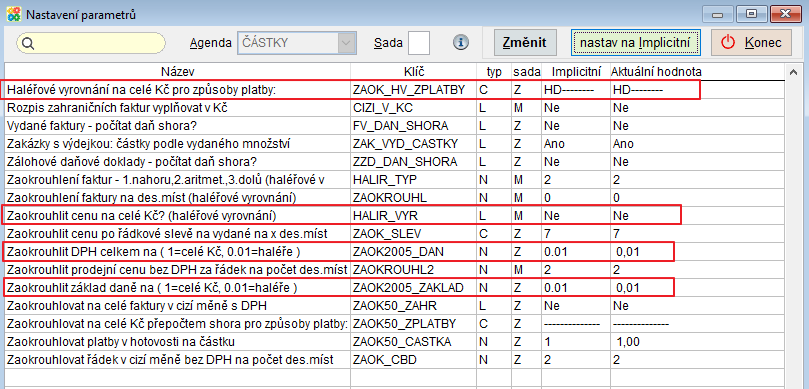Click key cell ZAK_VYD_CASTKY
809x389 pixels.
[414, 144]
